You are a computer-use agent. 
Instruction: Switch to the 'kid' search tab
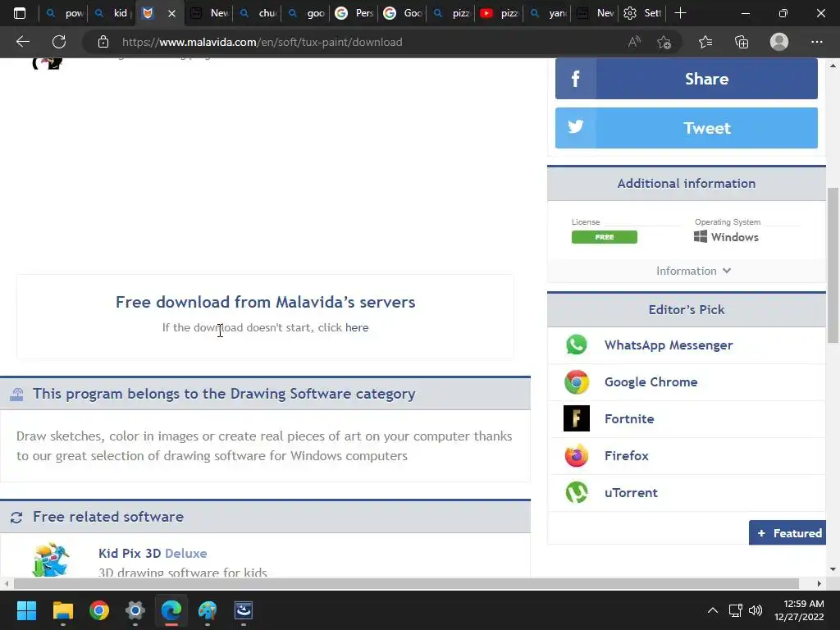[x=112, y=13]
